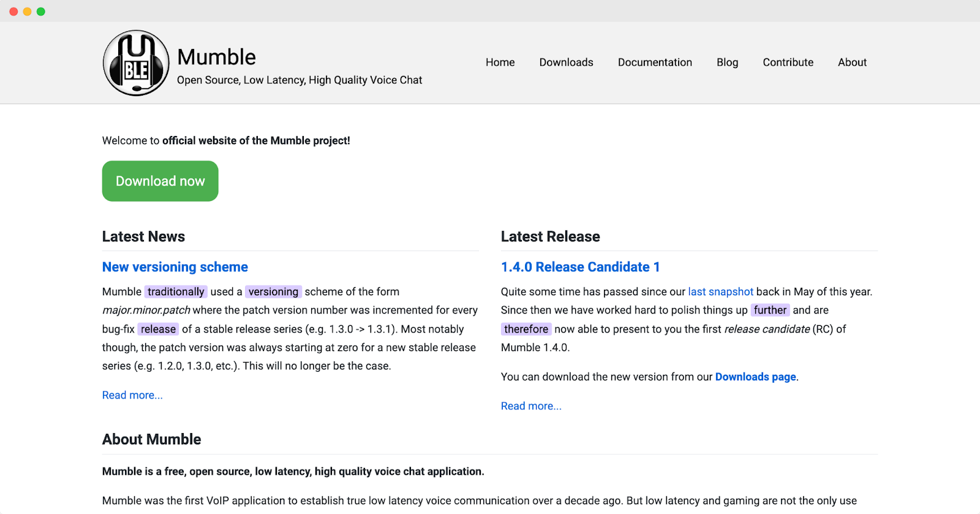Open the New versioning scheme article
The image size is (980, 514).
(x=175, y=267)
